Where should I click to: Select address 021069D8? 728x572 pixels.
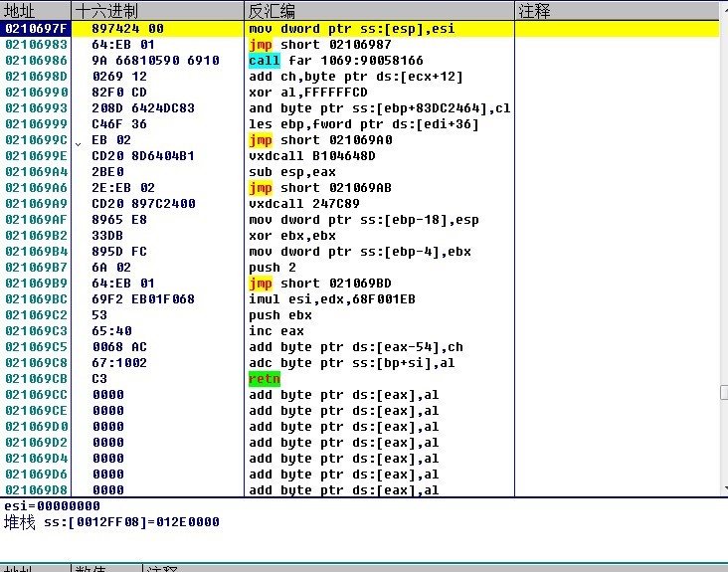click(x=36, y=489)
